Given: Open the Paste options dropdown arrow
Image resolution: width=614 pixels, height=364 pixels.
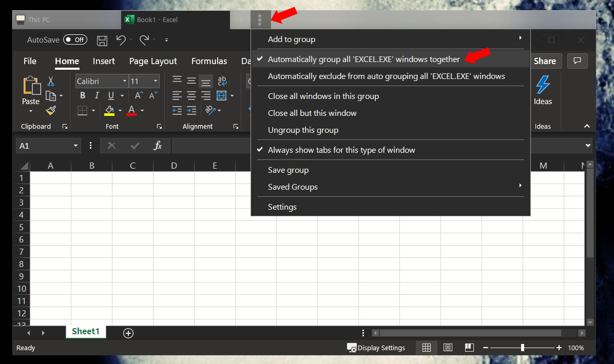Looking at the screenshot, I should coord(31,111).
